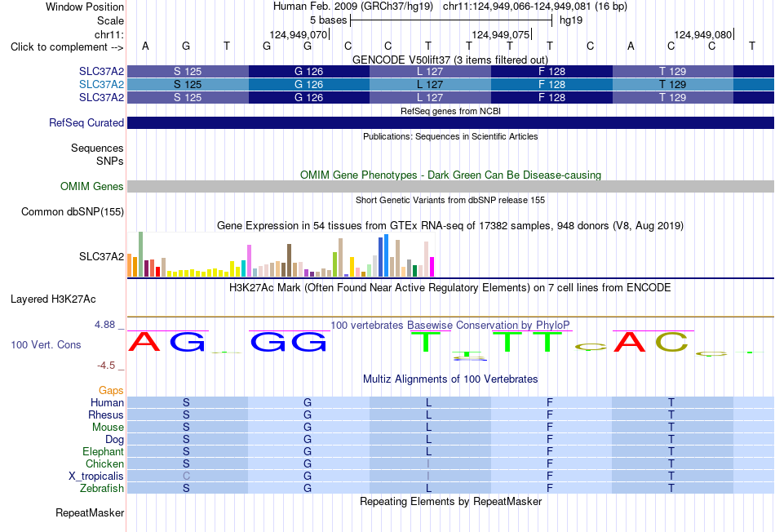The image size is (775, 532).
Task: Click the Rhesus species label
Action: click(x=106, y=415)
